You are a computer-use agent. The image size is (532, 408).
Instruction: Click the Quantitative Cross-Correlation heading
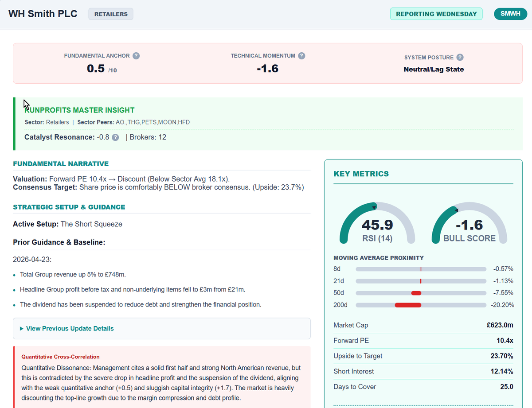pyautogui.click(x=60, y=357)
